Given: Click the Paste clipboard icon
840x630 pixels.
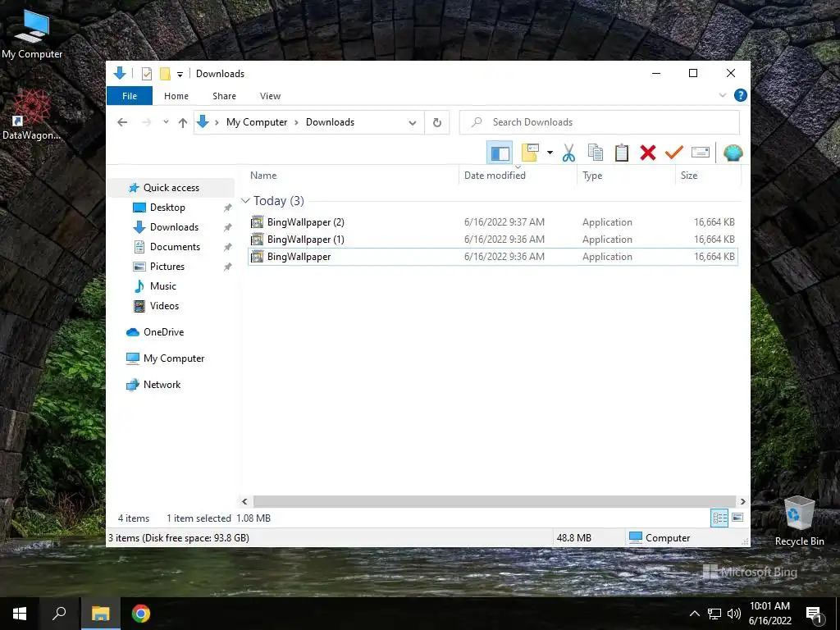Looking at the screenshot, I should click(622, 153).
